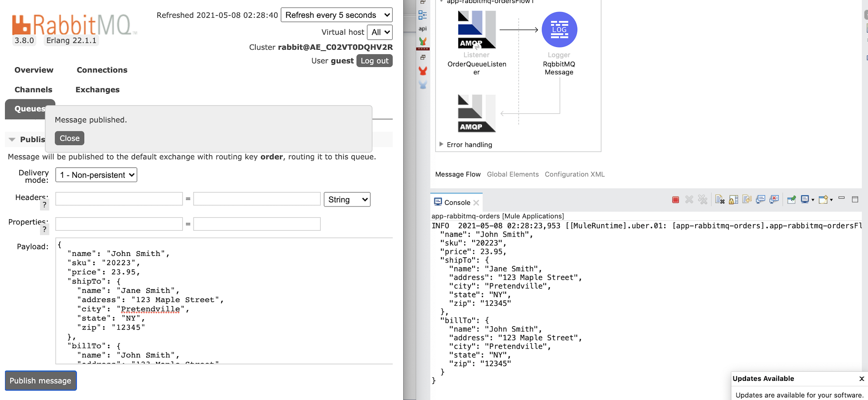Click the help question mark under Properties

[44, 230]
